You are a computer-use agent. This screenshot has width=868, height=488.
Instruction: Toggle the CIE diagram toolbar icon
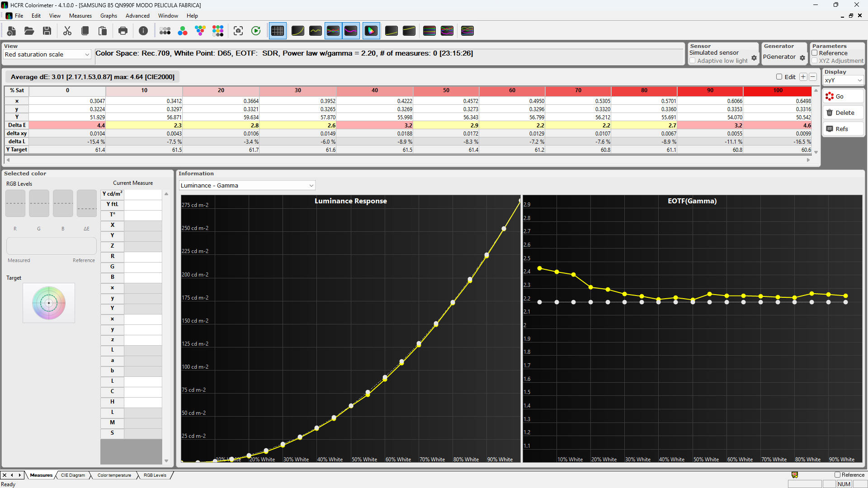371,31
